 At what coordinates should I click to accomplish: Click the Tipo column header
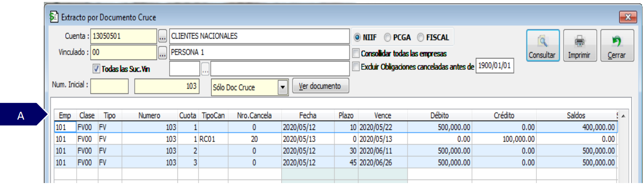(110, 116)
